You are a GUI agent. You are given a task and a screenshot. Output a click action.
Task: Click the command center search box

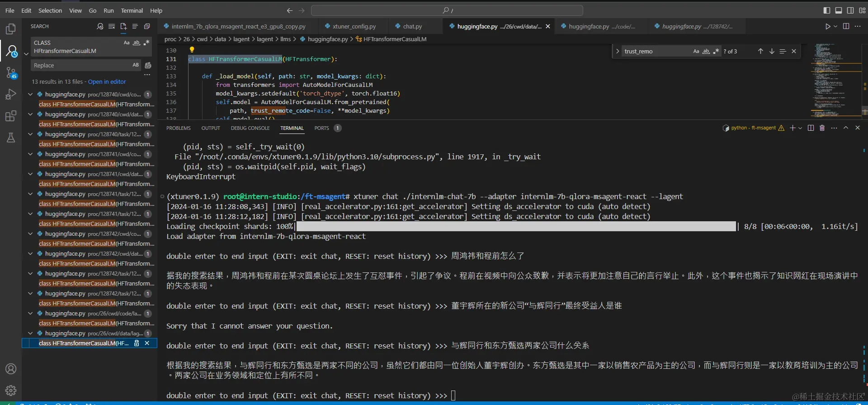click(x=447, y=10)
